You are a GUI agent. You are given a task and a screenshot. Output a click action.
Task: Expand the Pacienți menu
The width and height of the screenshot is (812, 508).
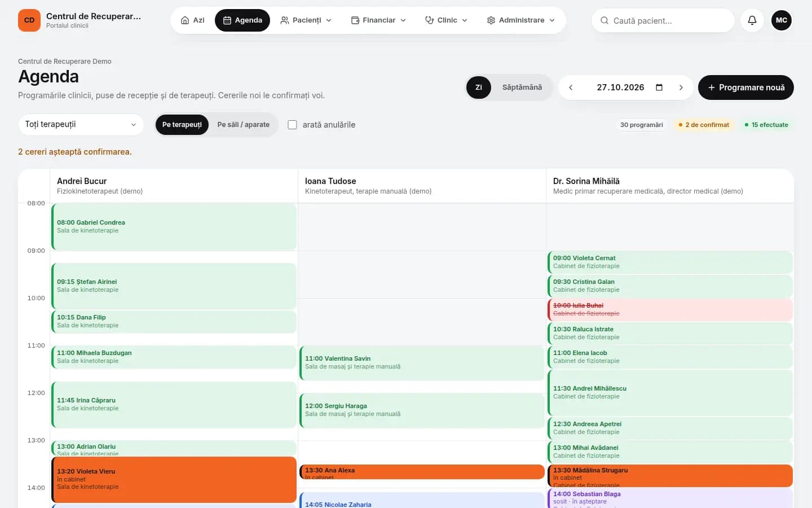306,20
